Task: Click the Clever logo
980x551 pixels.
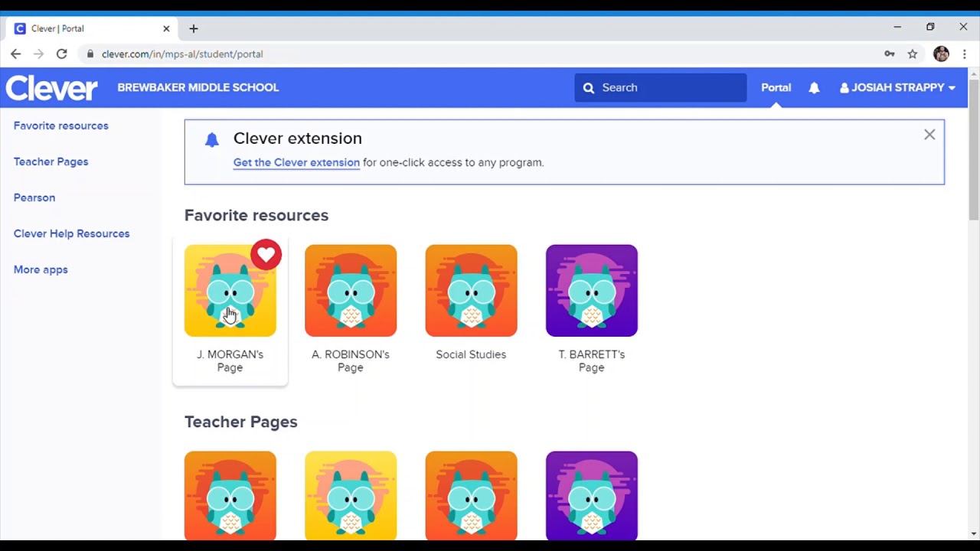Action: pos(52,88)
